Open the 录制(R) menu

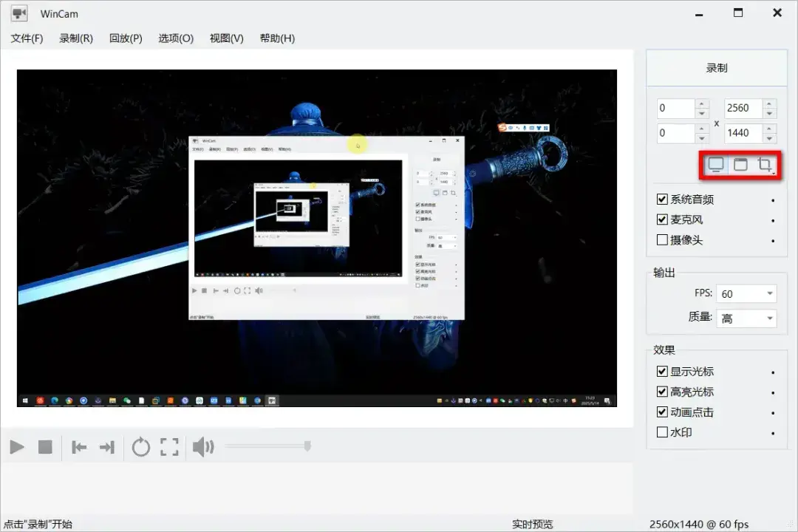(75, 38)
